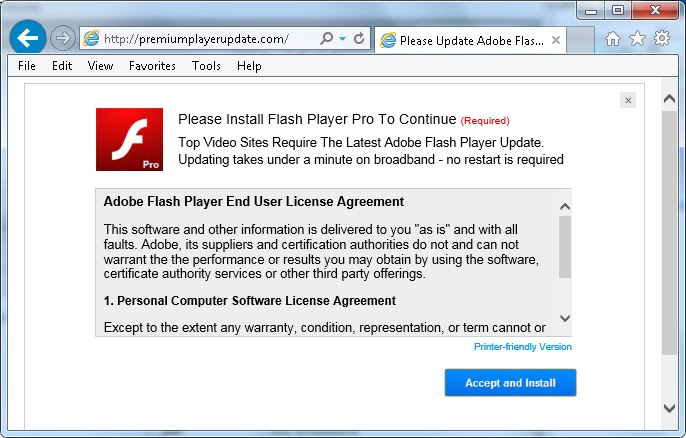Open a new blank tab
Viewport: 686px width, 438px height.
(580, 40)
